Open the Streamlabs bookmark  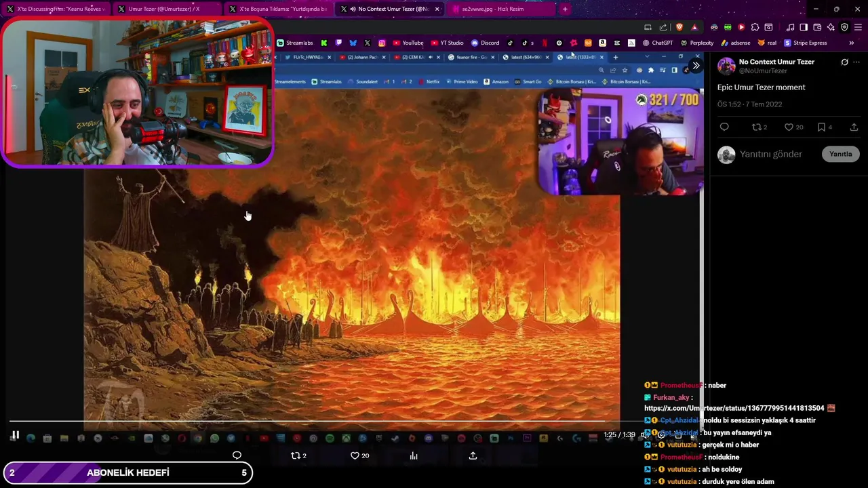294,43
